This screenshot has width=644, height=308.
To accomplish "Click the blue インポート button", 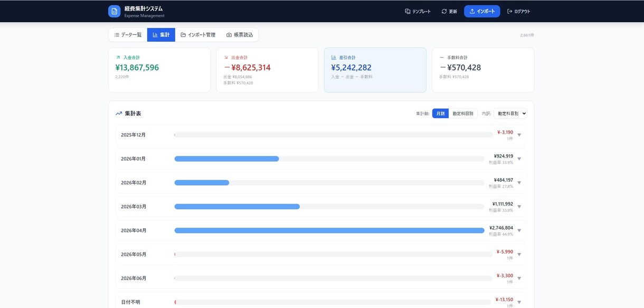I will [482, 11].
